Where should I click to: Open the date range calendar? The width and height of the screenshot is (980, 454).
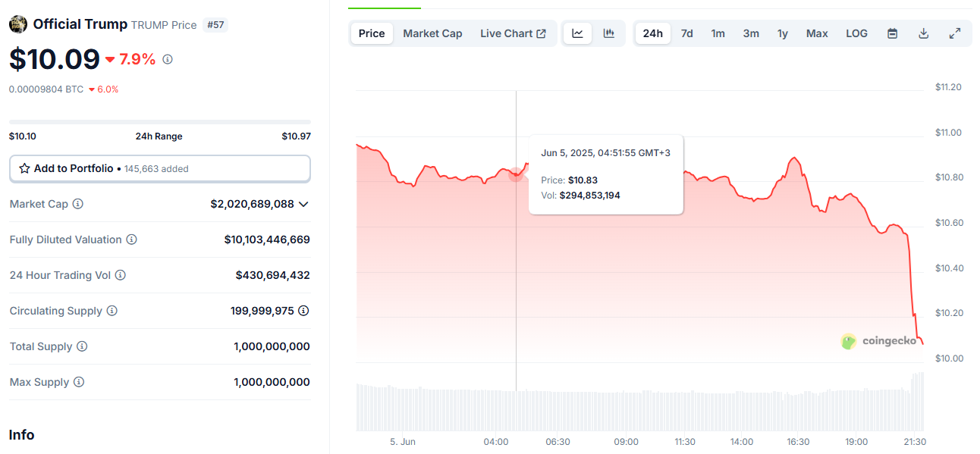coord(893,33)
